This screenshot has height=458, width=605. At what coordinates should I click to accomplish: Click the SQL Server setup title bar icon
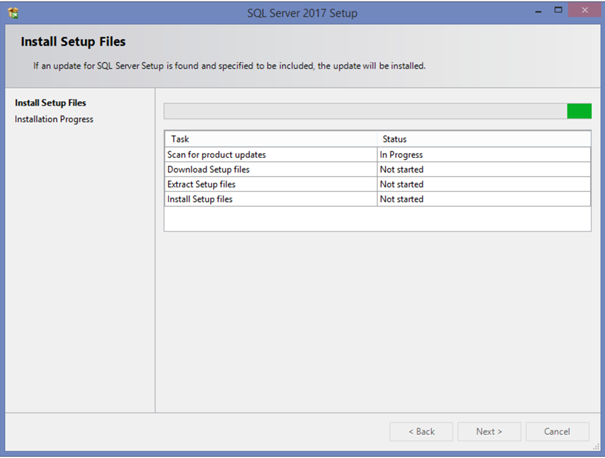point(14,13)
